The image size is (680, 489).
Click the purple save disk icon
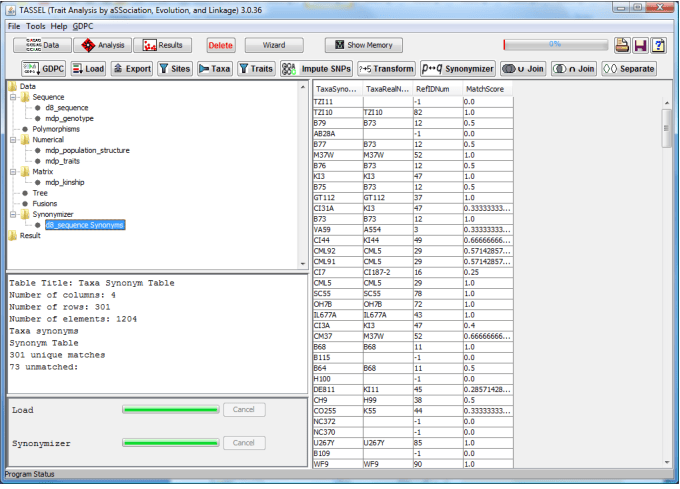pos(641,45)
